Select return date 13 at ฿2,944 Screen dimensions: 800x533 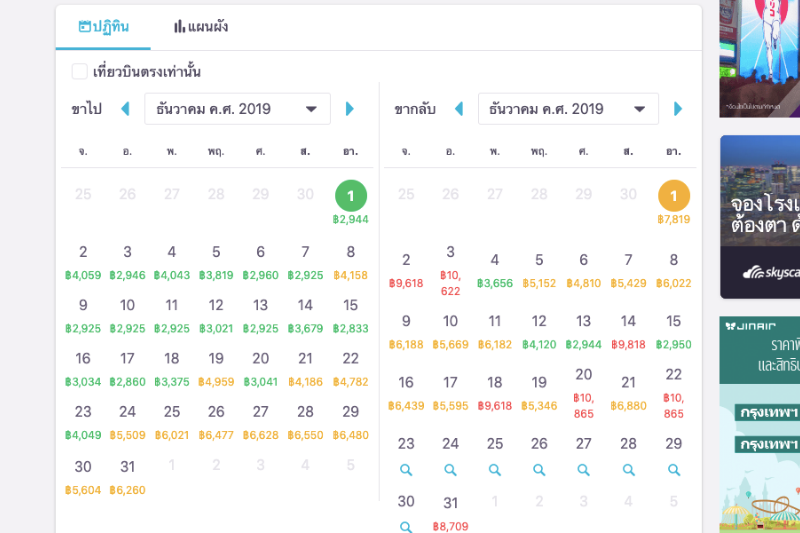583,332
